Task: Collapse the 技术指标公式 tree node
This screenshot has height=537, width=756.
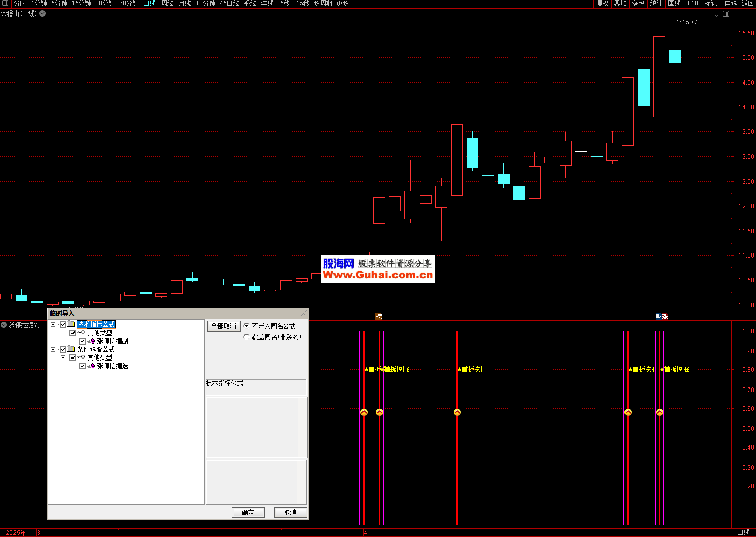Action: [53, 324]
